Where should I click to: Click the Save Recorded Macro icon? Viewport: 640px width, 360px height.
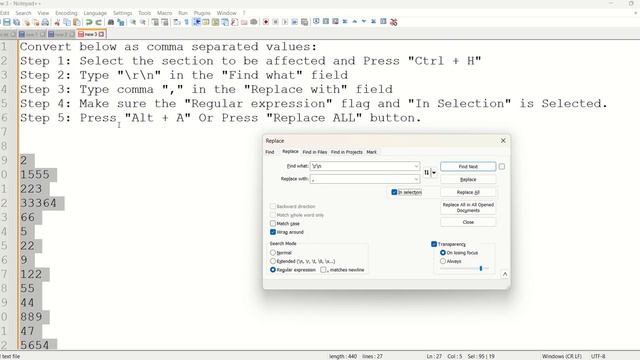(x=304, y=22)
